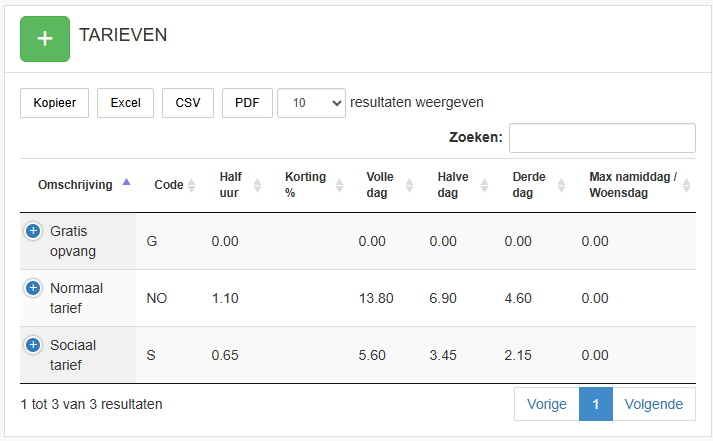Sort table by Half uur column

point(239,185)
